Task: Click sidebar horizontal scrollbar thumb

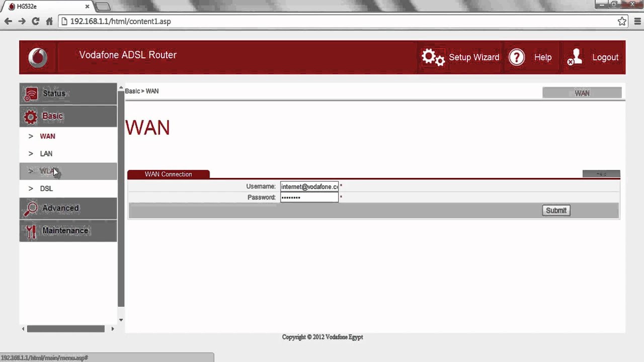Action: [x=66, y=329]
